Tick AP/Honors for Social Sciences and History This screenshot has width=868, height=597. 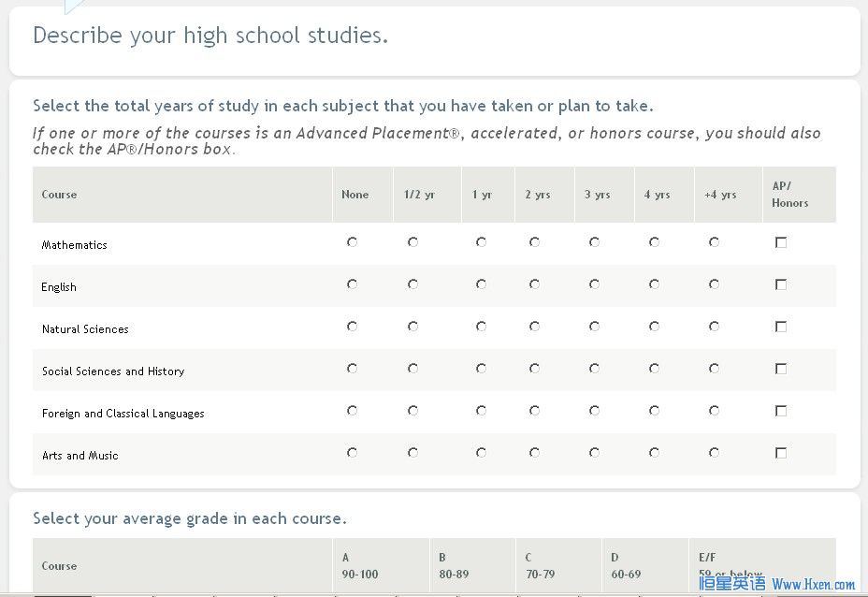[781, 369]
